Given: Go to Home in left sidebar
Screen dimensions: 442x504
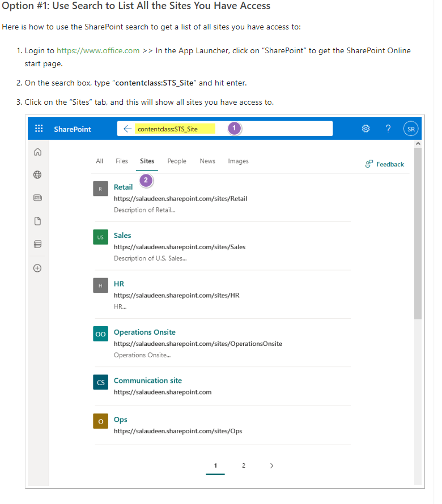Looking at the screenshot, I should point(37,152).
